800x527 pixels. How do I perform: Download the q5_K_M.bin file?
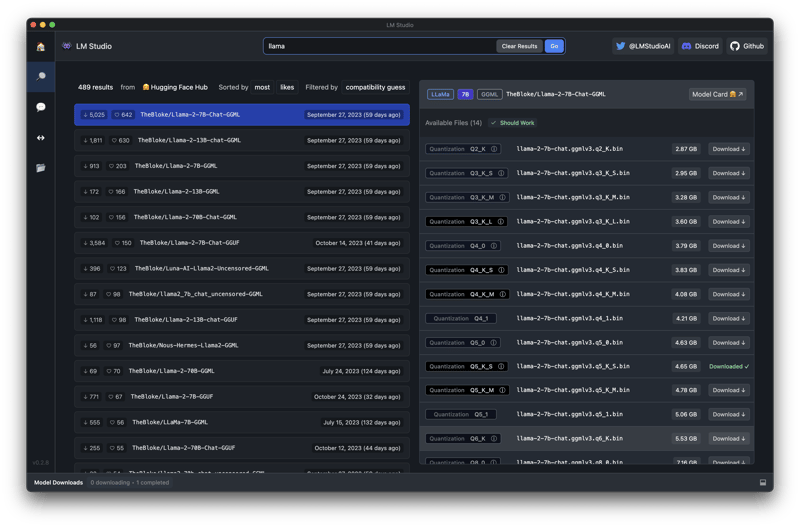729,390
